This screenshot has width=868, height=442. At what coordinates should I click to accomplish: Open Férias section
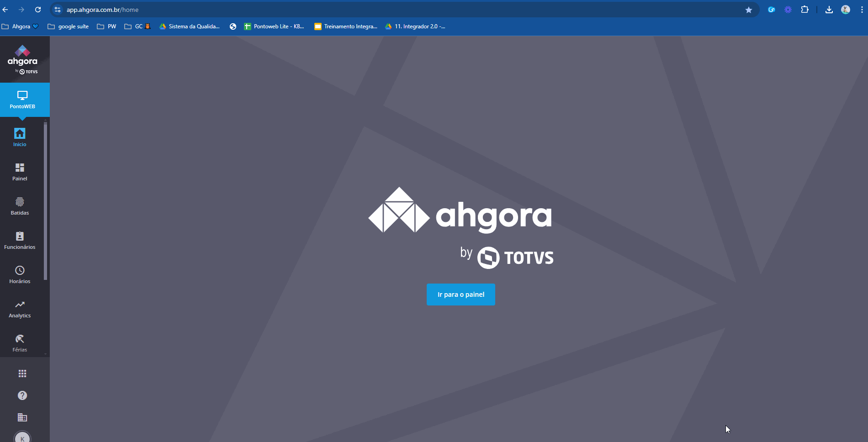(20, 343)
